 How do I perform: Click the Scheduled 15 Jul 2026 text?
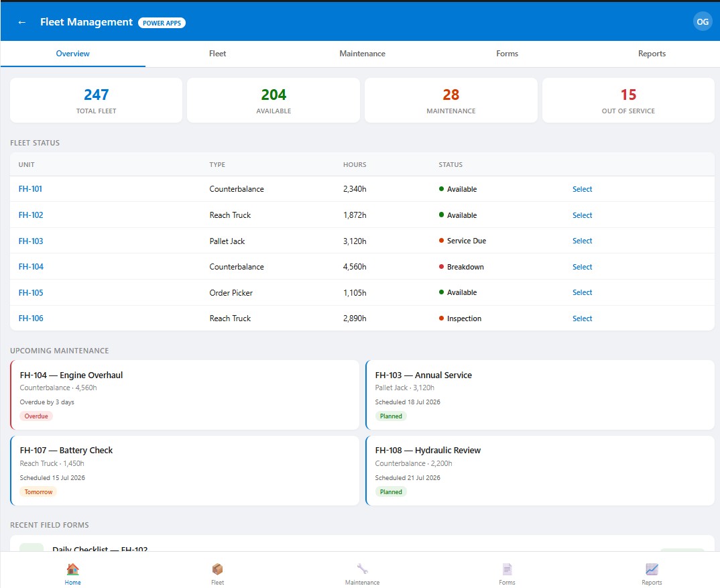[x=52, y=478]
